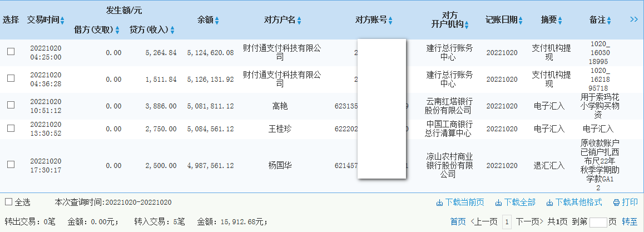Click 高艳 counterparty name cell
This screenshot has width=644, height=232.
tap(280, 106)
